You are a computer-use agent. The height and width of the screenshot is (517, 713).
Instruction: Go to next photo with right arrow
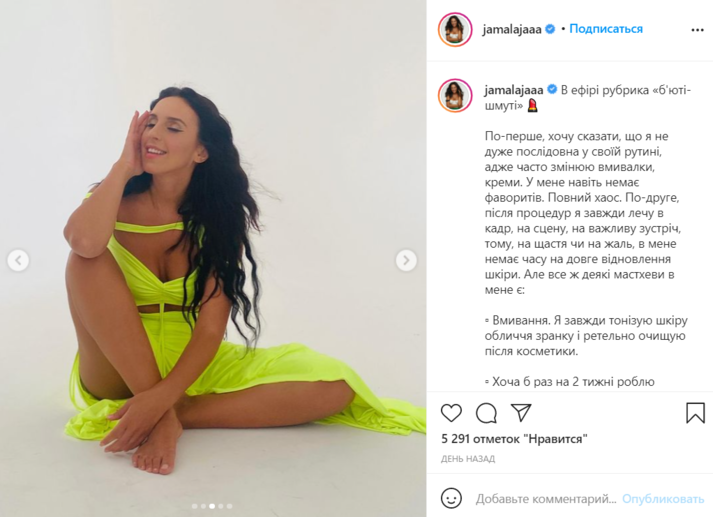point(406,260)
